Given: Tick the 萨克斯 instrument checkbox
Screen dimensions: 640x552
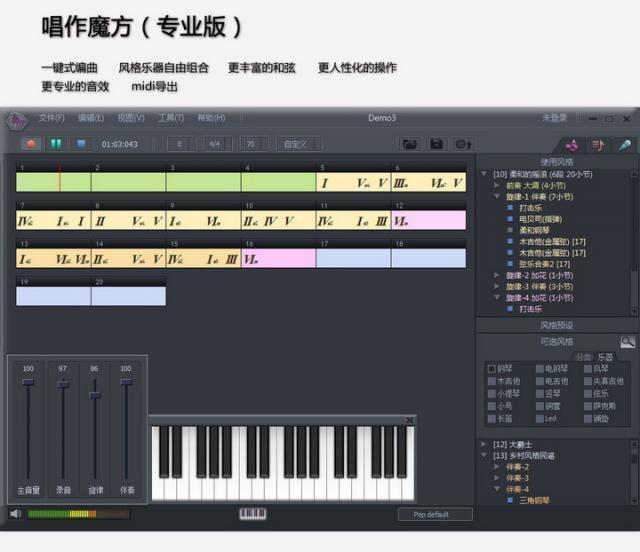Looking at the screenshot, I should click(x=586, y=406).
